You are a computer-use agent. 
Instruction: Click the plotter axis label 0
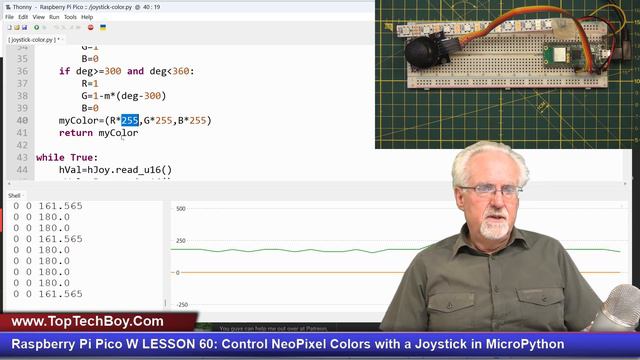click(178, 272)
